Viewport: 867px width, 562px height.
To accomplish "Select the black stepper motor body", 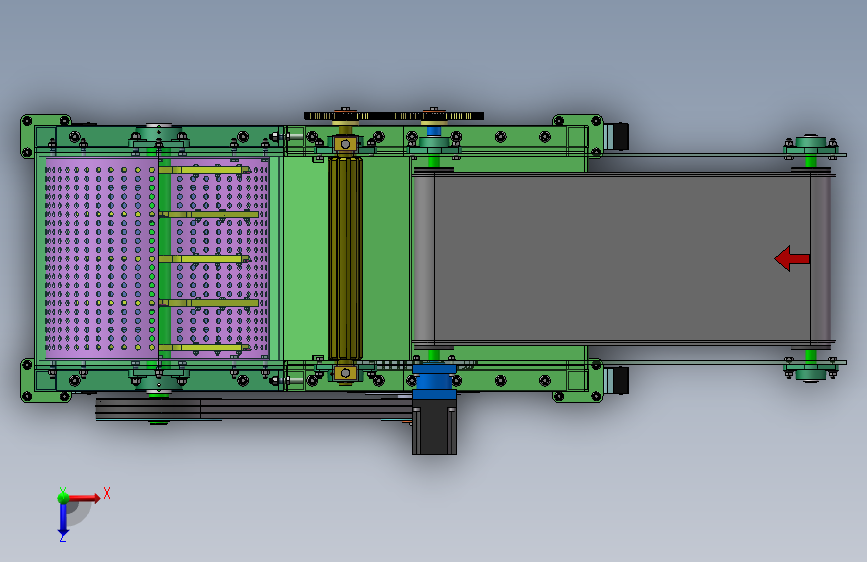I will 435,428.
